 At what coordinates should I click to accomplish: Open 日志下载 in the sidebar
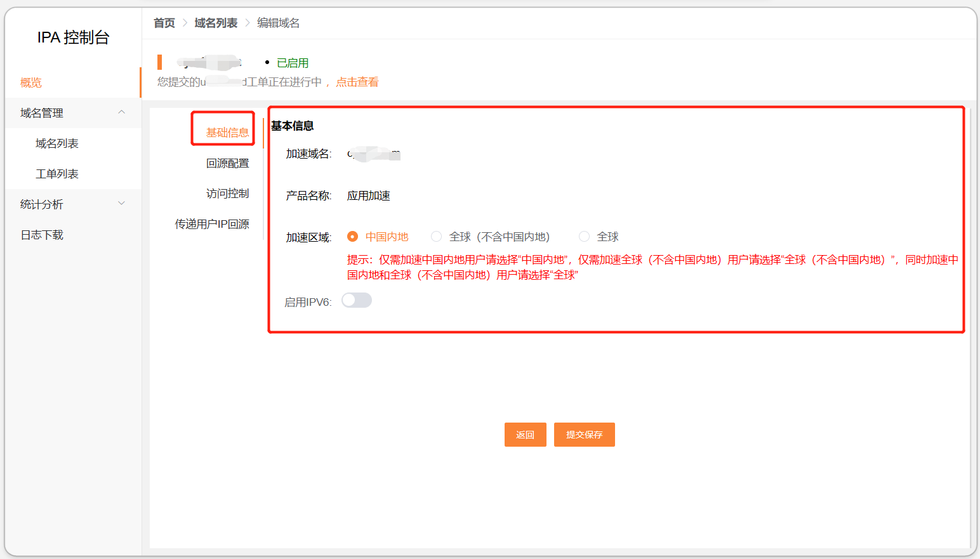click(x=42, y=235)
